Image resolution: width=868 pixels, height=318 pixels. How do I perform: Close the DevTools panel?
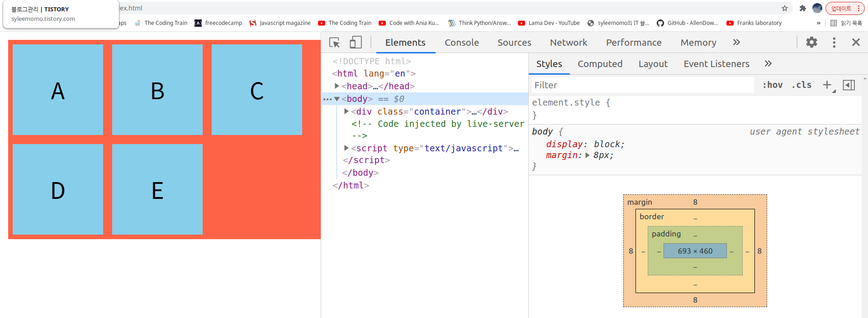click(x=856, y=42)
